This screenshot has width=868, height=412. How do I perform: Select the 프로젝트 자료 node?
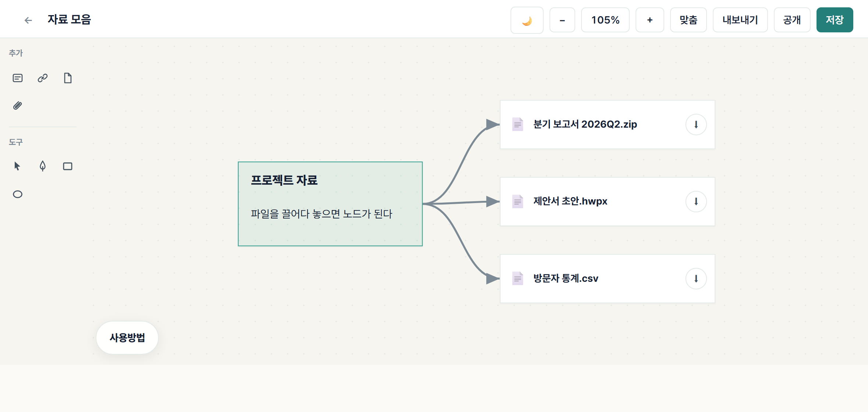coord(330,204)
